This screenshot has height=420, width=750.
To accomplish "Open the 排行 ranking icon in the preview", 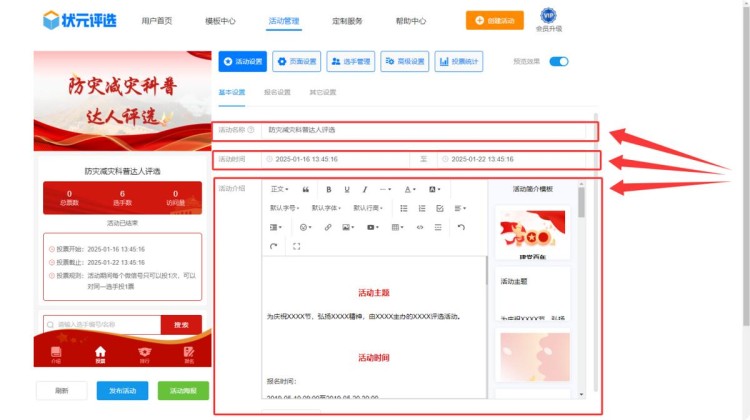I will (x=145, y=354).
